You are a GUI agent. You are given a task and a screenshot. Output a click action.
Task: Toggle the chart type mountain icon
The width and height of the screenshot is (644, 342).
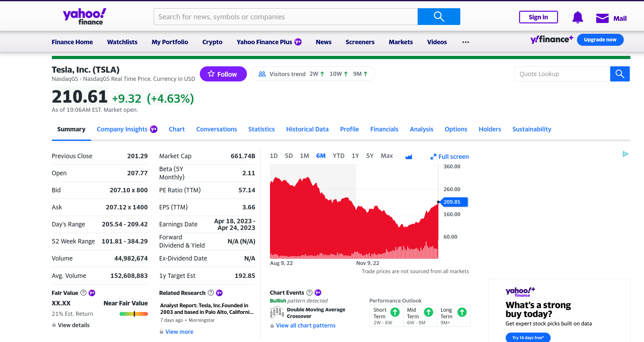point(409,157)
